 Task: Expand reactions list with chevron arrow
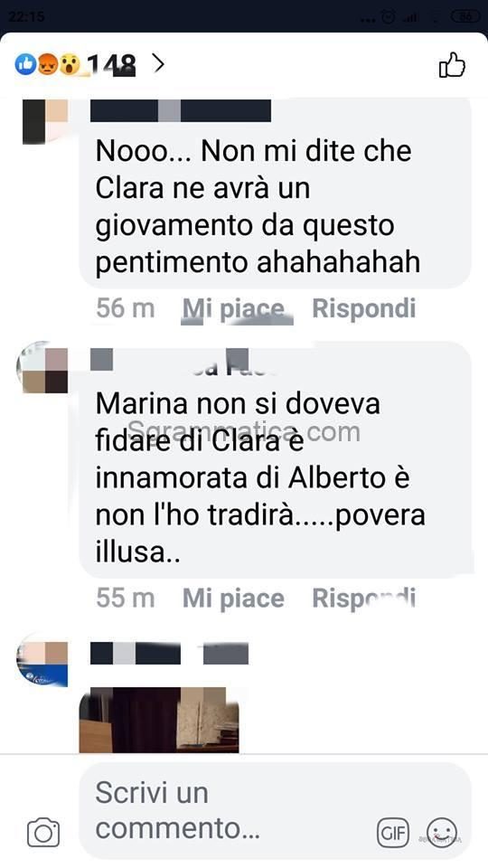[x=159, y=64]
